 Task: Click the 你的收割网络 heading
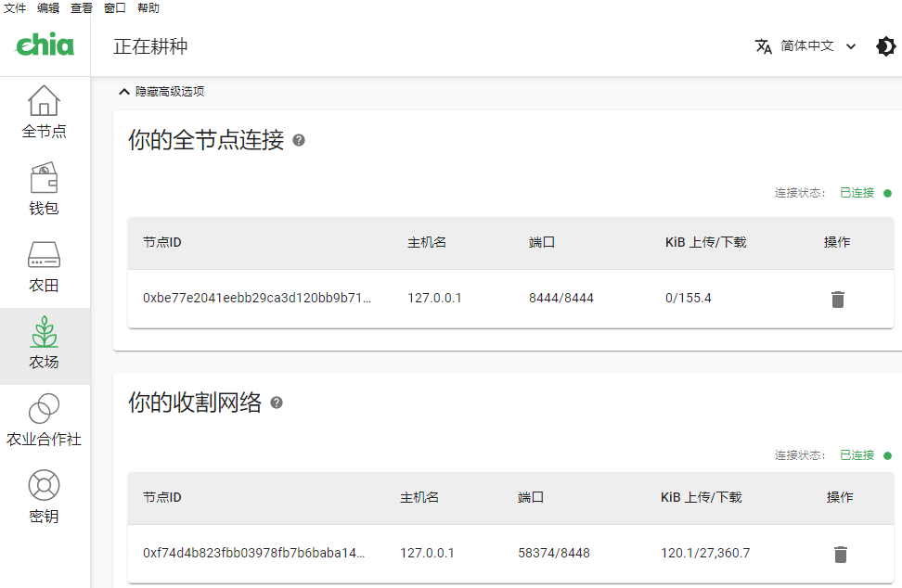195,403
